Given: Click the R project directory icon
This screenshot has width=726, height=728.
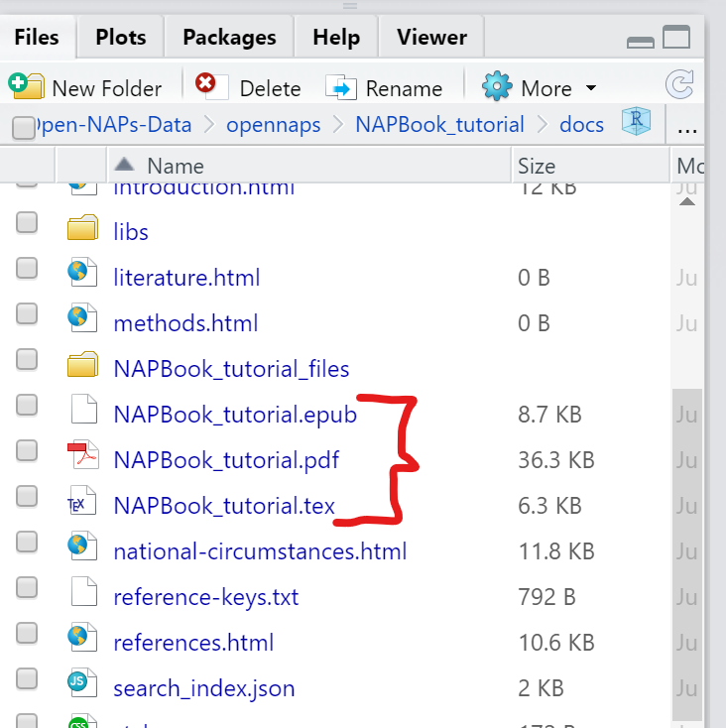Looking at the screenshot, I should pyautogui.click(x=635, y=122).
